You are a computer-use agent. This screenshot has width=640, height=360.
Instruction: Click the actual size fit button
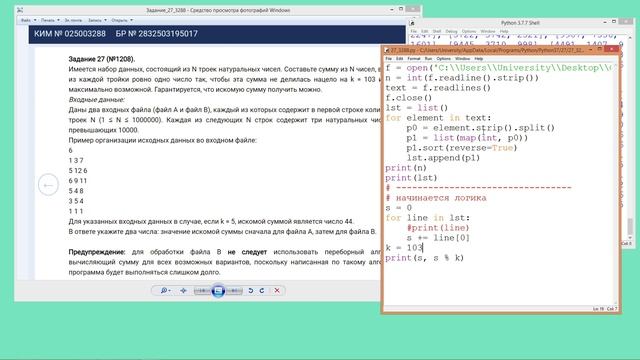click(x=183, y=291)
